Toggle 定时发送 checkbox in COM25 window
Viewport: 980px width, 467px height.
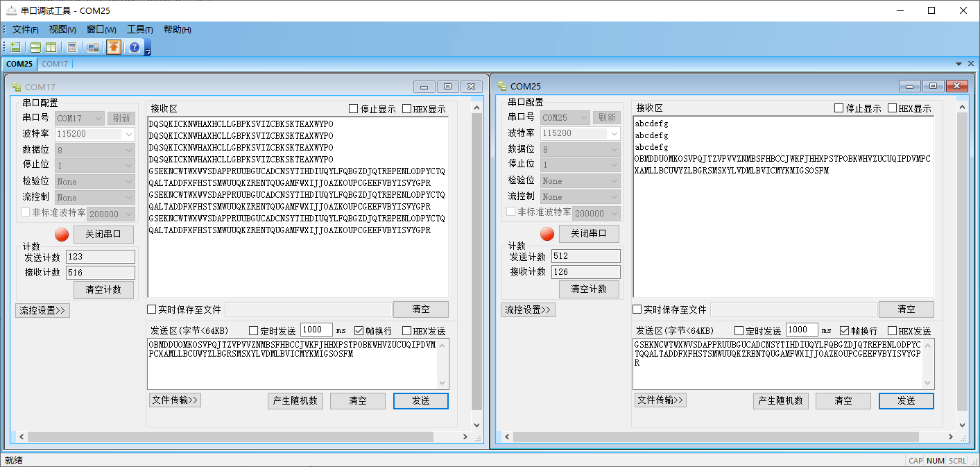pos(739,331)
